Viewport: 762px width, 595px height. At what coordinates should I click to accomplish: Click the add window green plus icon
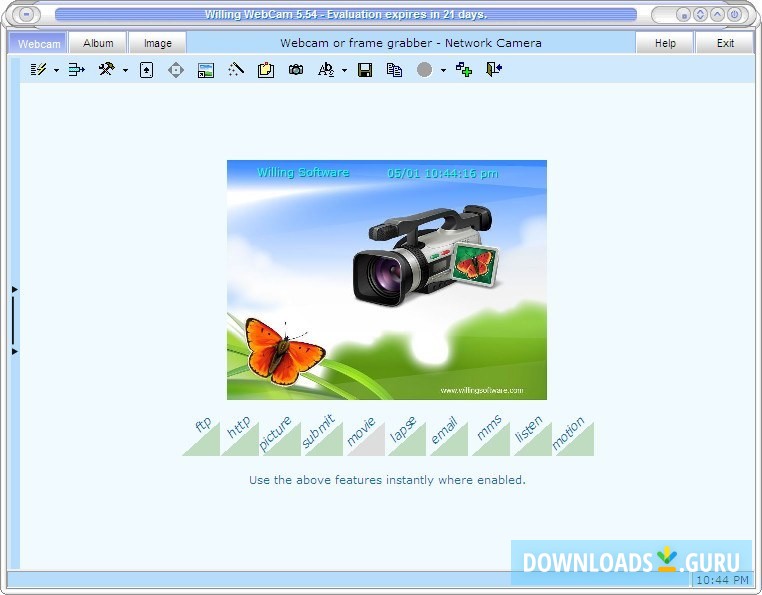click(464, 70)
